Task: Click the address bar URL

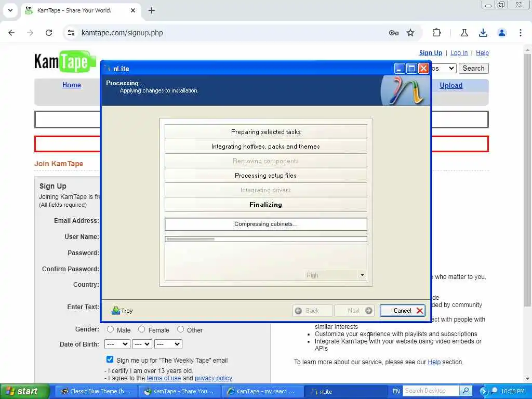Action: pyautogui.click(x=122, y=33)
